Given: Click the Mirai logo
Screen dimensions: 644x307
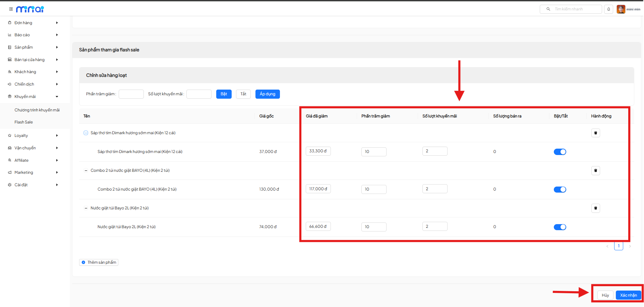Looking at the screenshot, I should pos(30,9).
